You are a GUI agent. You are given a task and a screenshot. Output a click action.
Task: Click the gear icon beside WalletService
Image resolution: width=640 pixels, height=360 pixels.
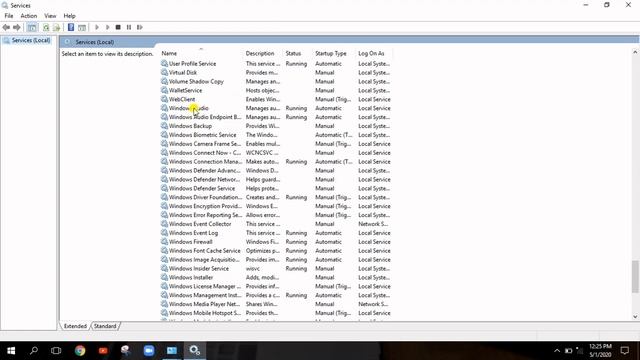pos(164,90)
